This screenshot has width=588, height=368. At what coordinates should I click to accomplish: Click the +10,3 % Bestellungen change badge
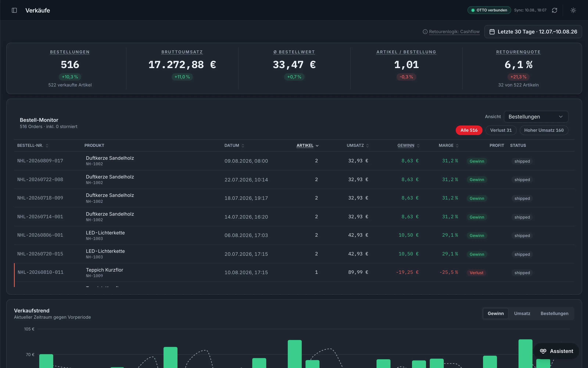70,77
